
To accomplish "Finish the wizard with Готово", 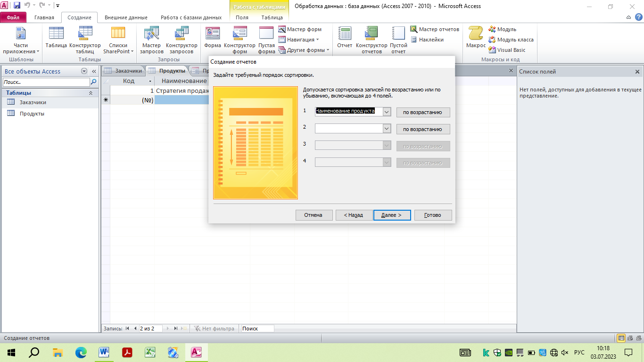I will (x=432, y=215).
